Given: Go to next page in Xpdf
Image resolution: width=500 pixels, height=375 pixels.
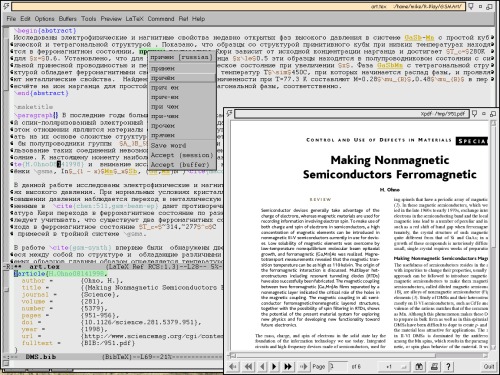Looking at the screenshot, I should (274, 366).
